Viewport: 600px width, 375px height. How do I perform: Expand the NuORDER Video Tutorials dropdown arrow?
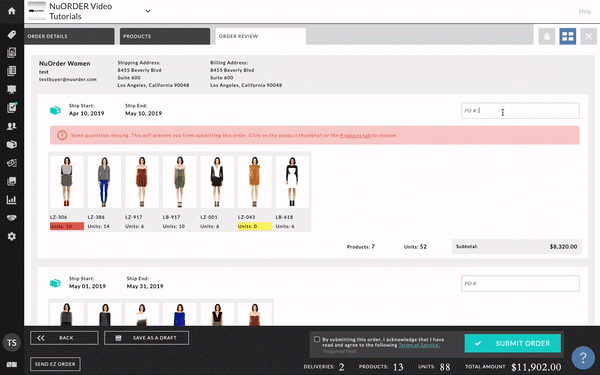[148, 11]
